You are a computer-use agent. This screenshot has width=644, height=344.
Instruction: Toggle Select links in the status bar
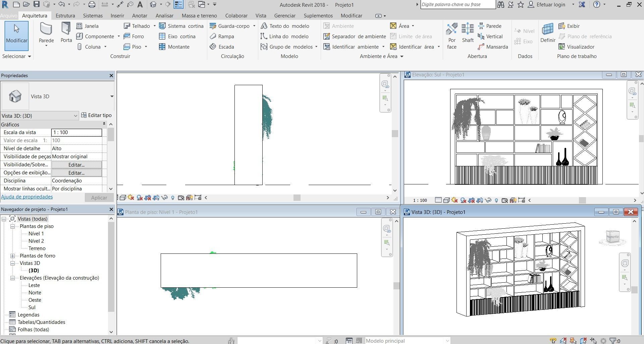(553, 341)
